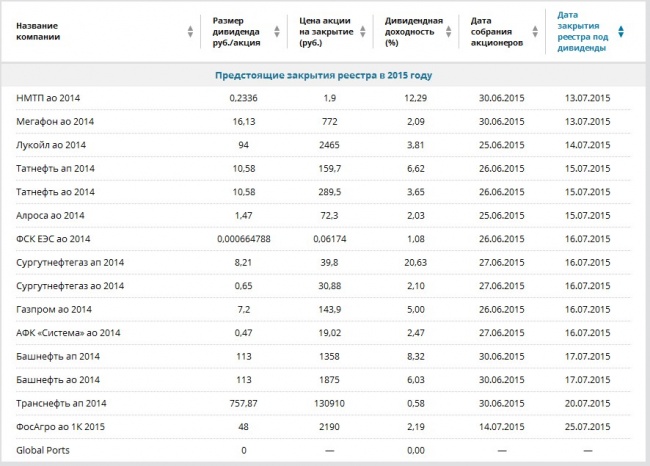Open the Транснефть ап 2014 row
This screenshot has height=466, width=650.
[x=323, y=403]
